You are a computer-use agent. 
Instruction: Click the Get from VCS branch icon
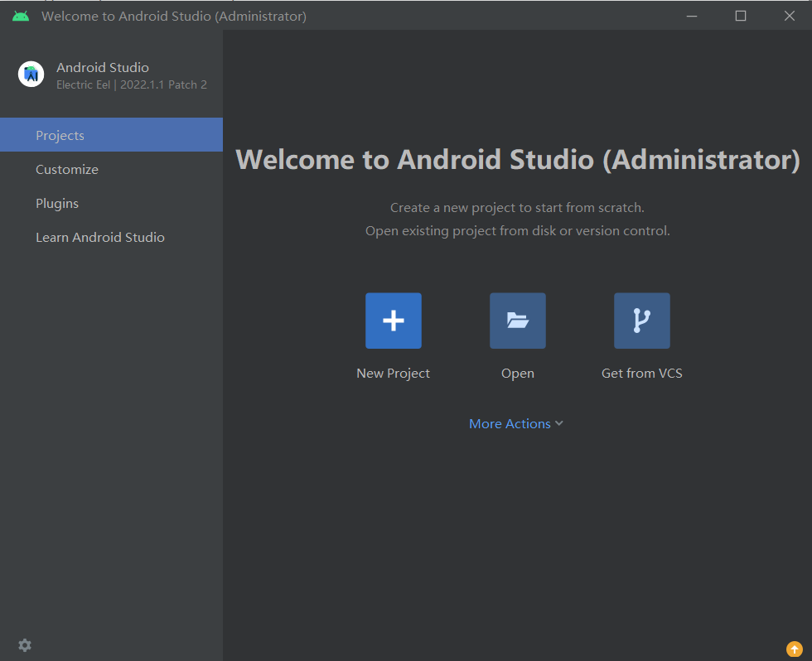point(641,321)
